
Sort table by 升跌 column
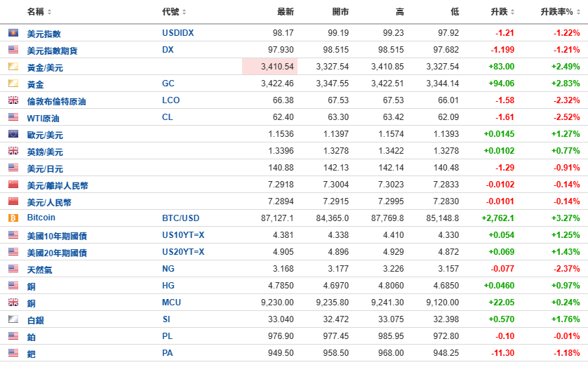[x=503, y=12]
